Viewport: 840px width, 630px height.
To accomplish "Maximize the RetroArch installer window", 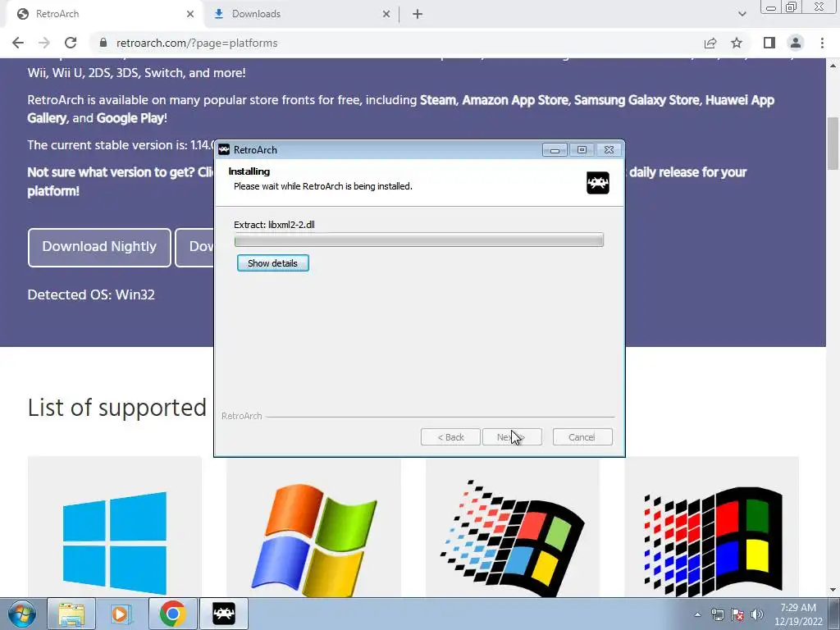I will 582,150.
